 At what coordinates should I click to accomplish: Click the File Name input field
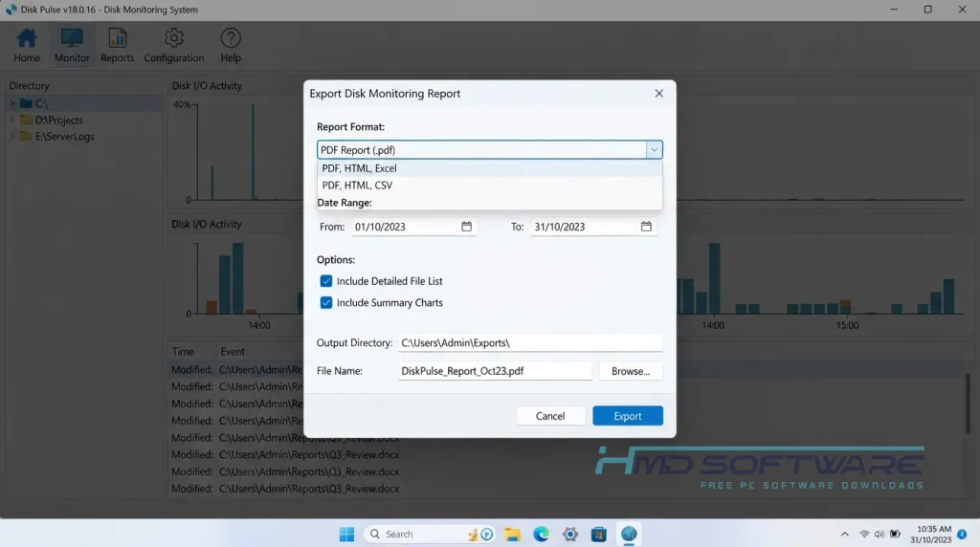495,371
